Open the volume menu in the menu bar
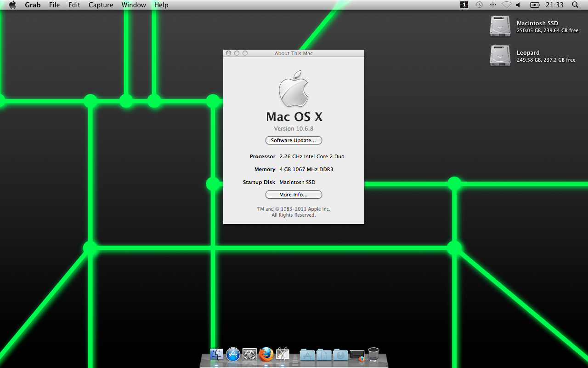The image size is (588, 368). click(519, 5)
